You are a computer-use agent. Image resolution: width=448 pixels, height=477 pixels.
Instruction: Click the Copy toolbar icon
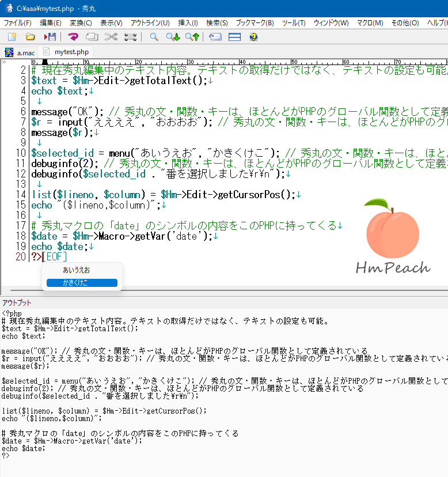(92, 37)
